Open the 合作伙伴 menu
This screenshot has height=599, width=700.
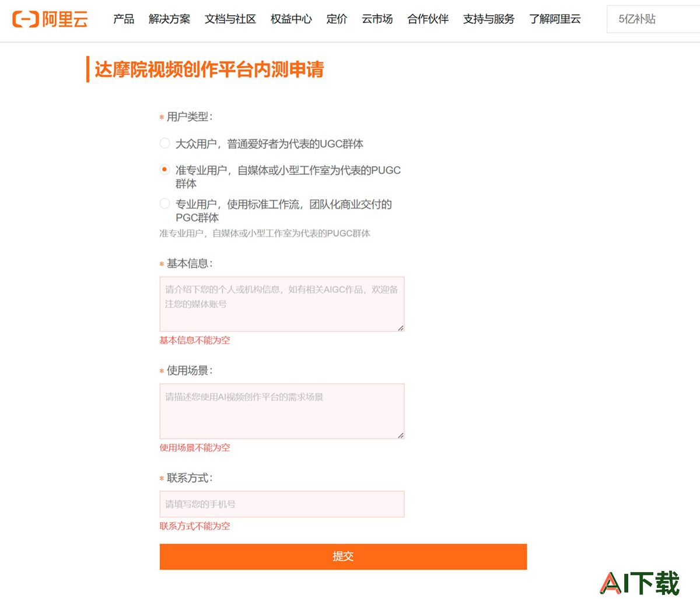(x=428, y=19)
